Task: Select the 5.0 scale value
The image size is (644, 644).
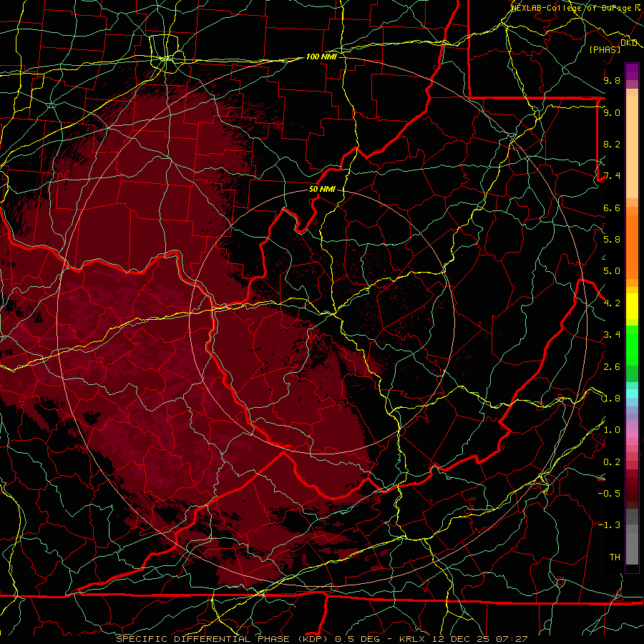Action: pyautogui.click(x=612, y=271)
